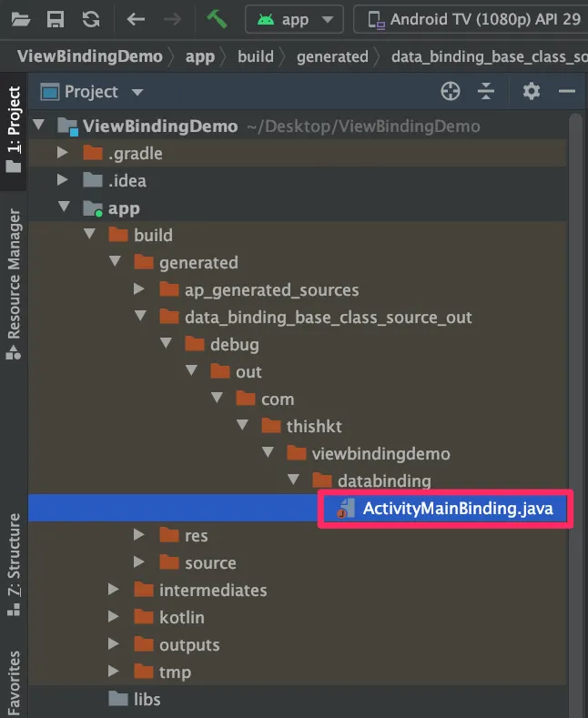Click the ViewBindingDemo project root icon

click(67, 126)
